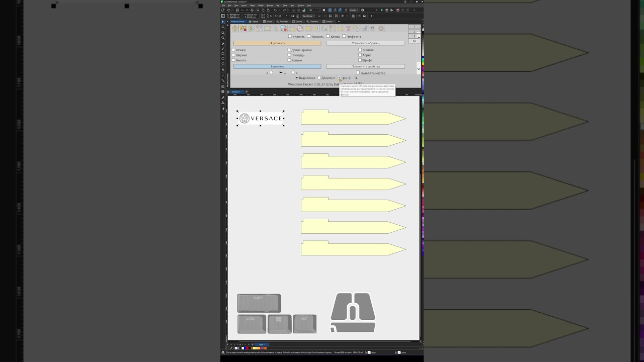Click the preset 1 button
Screen dimensions: 644x362
(414, 27)
